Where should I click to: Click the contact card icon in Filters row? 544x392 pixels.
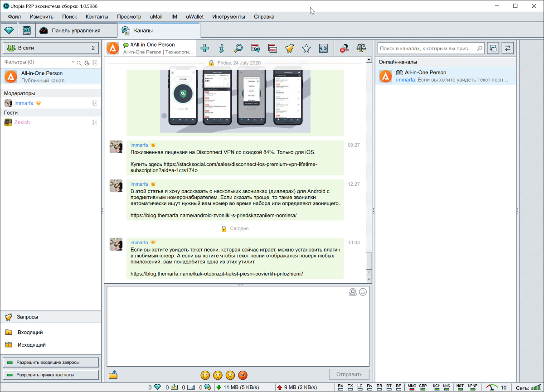(95, 63)
